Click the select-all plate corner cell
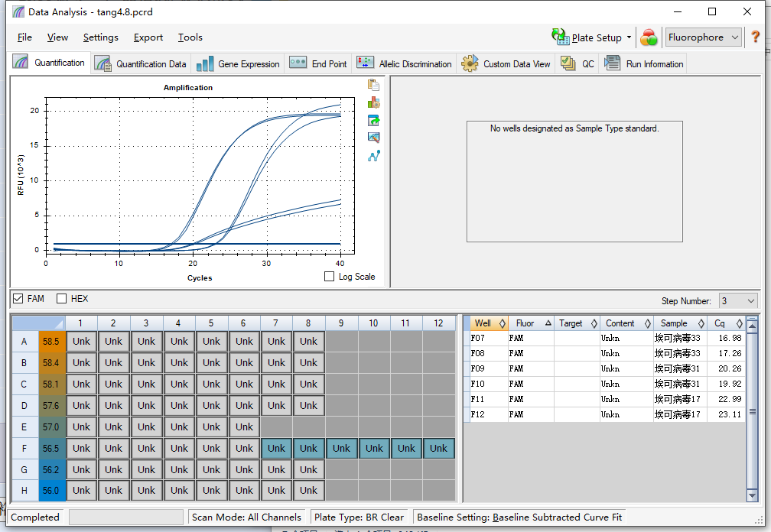Screen dimensions: 771x532 coord(38,323)
